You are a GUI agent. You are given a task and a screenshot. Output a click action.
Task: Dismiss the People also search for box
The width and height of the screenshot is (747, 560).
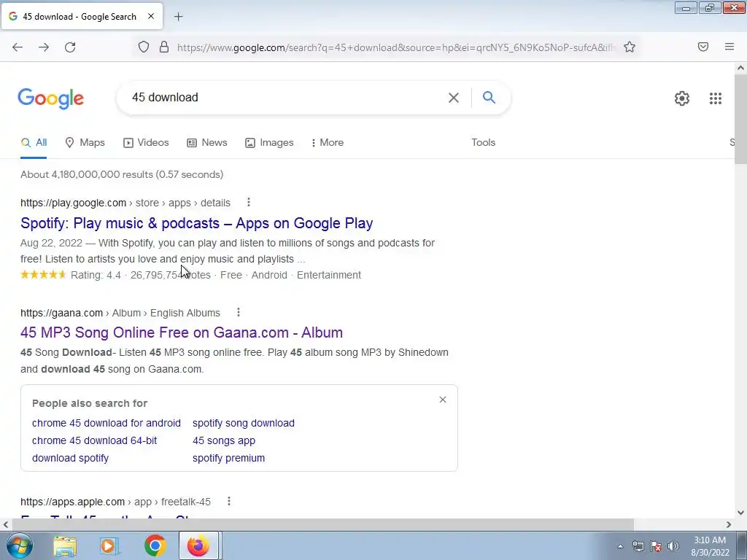(x=443, y=400)
